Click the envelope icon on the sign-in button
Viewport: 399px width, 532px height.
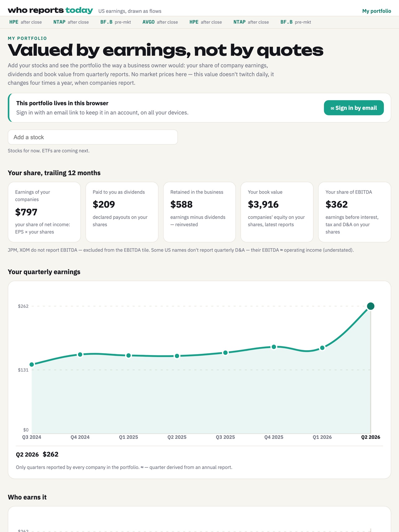[332, 108]
